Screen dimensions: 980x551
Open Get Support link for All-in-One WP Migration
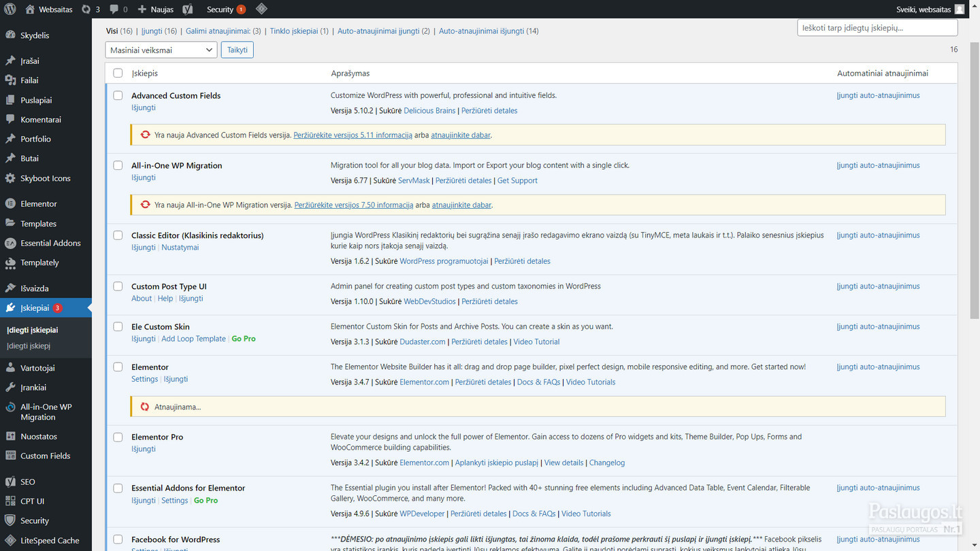(517, 180)
